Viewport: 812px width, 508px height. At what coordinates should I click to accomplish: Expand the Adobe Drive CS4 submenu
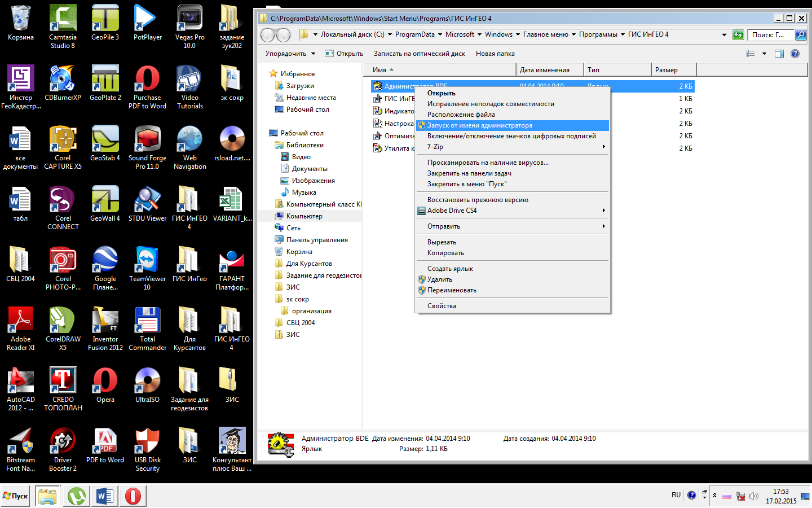pyautogui.click(x=603, y=211)
